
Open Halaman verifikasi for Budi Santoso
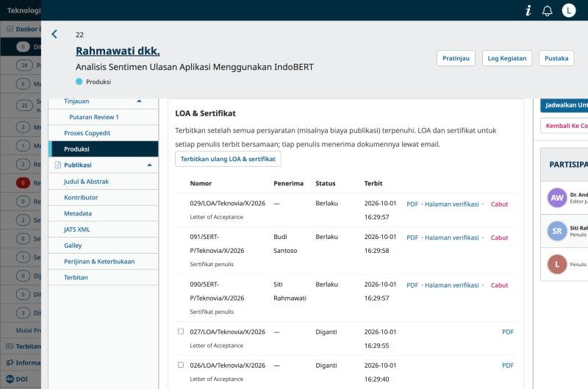coord(451,238)
